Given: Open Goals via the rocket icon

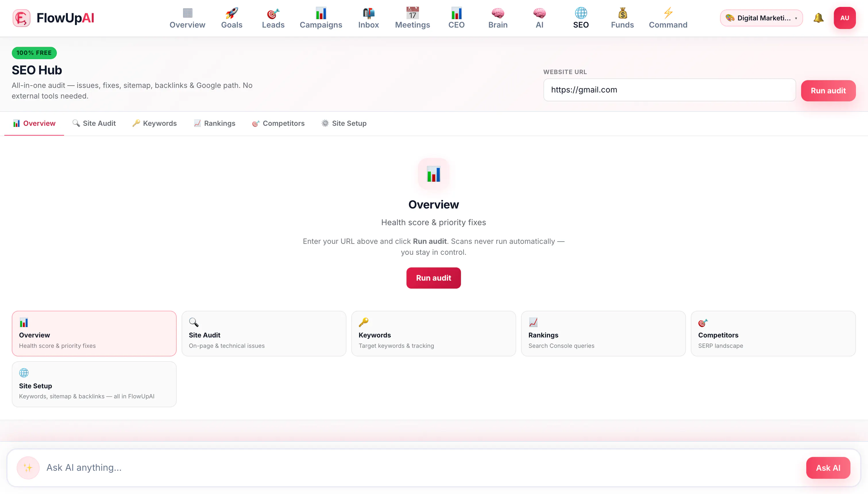Looking at the screenshot, I should 232,13.
